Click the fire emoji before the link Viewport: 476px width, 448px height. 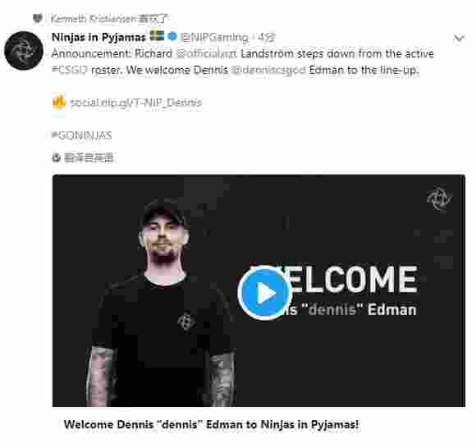click(x=59, y=102)
